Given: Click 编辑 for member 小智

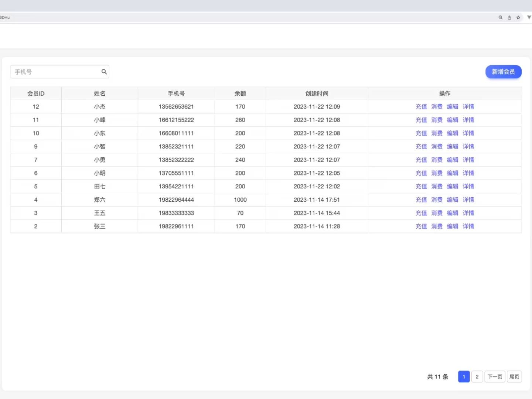Looking at the screenshot, I should pos(453,146).
